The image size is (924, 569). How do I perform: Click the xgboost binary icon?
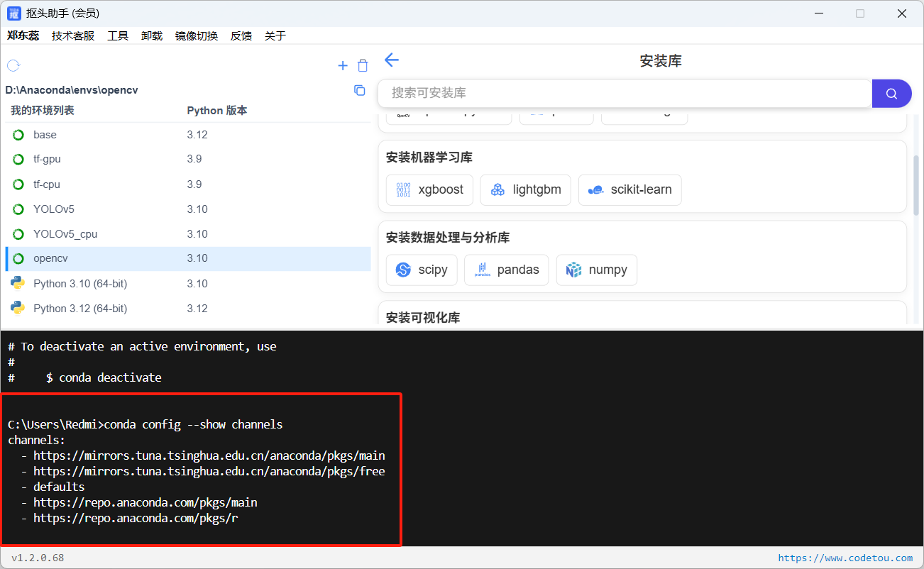click(x=403, y=190)
